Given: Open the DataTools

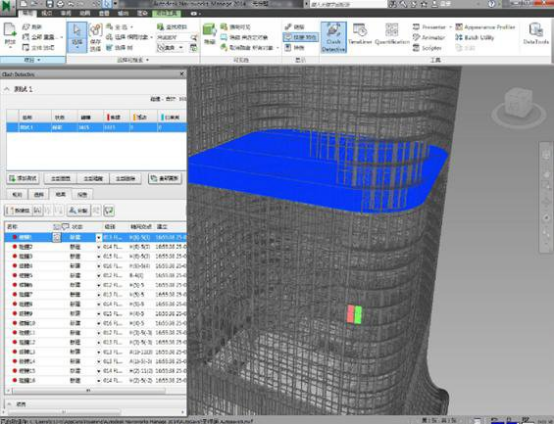Looking at the screenshot, I should [x=536, y=34].
